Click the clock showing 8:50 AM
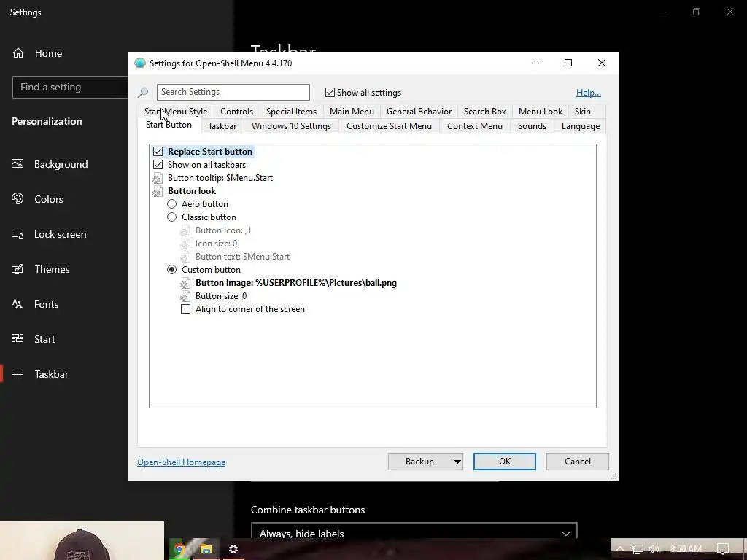The image size is (747, 560). pos(686,549)
